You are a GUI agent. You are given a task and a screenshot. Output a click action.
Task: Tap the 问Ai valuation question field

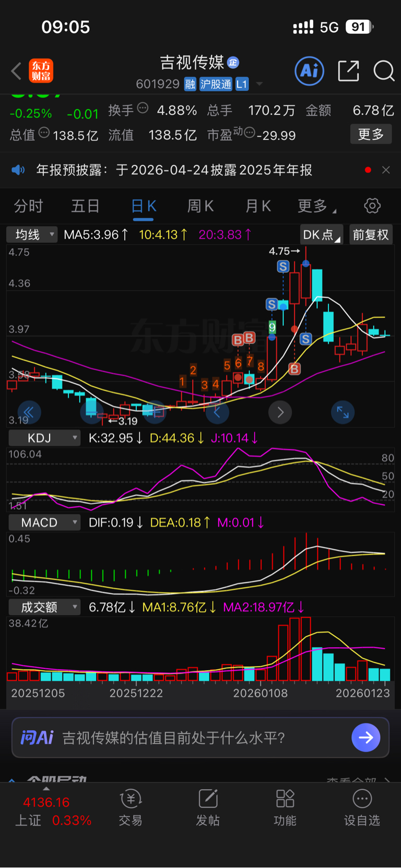200,738
